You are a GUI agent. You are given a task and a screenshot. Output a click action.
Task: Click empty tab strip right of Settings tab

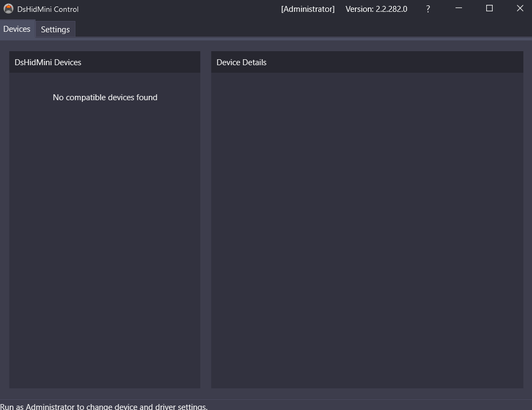(x=302, y=29)
